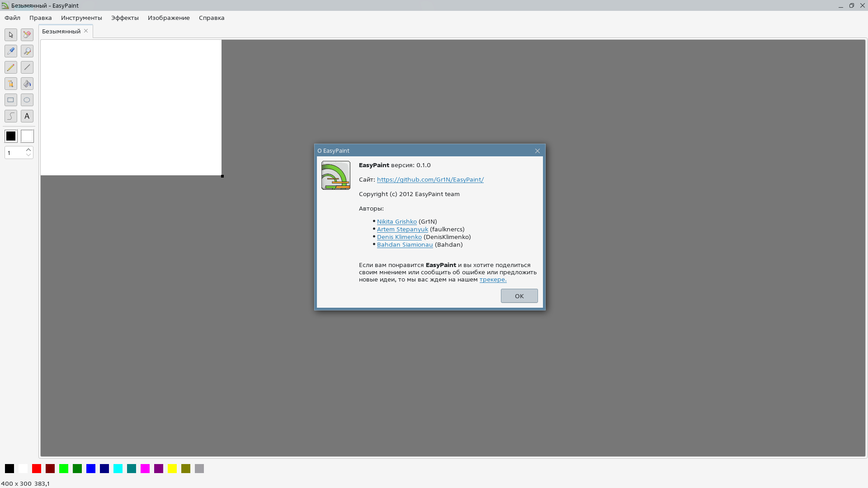
Task: Pick olive from the palette
Action: pos(186,469)
